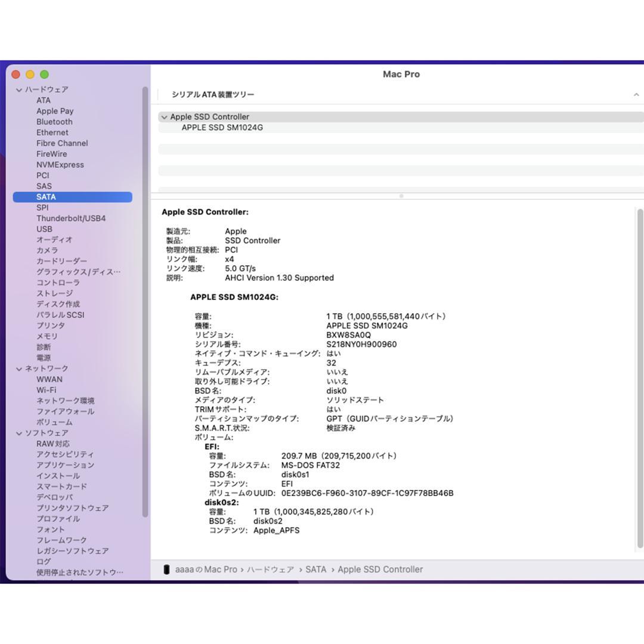Screen dimensions: 644x644
Task: Open インストール software entry
Action: (x=58, y=476)
